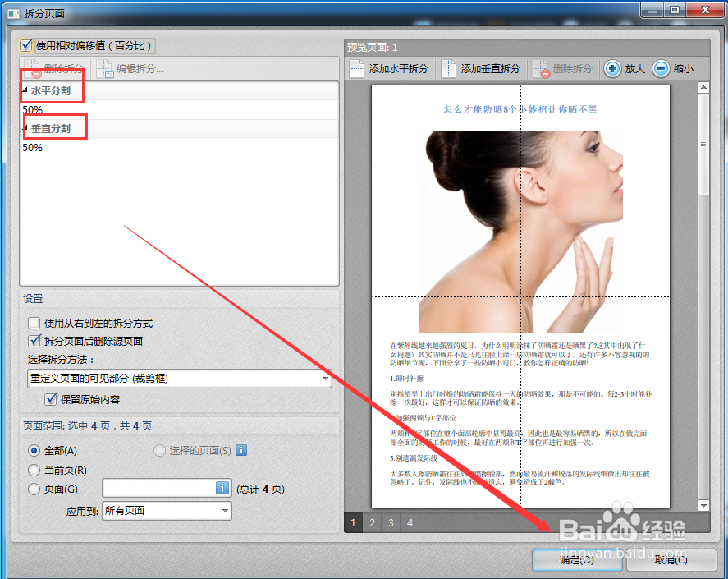This screenshot has height=579, width=728.
Task: Switch preview to page 1 tab
Action: 353,523
